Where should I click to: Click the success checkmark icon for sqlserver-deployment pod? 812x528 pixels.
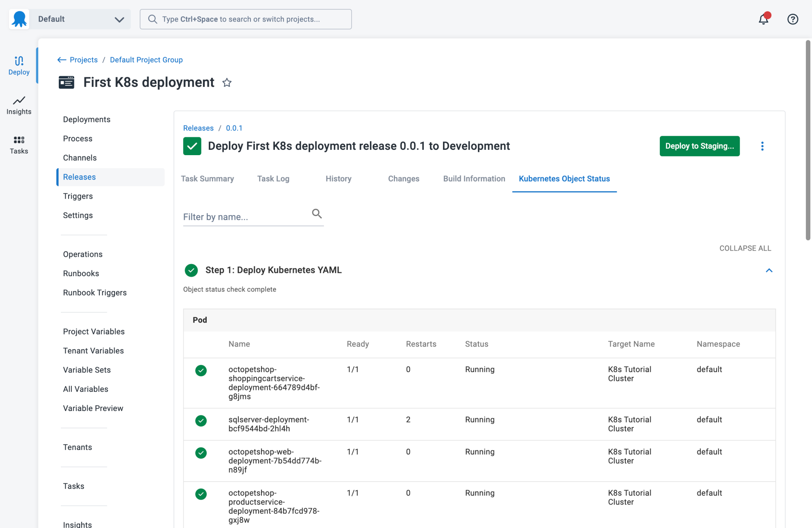pyautogui.click(x=201, y=420)
